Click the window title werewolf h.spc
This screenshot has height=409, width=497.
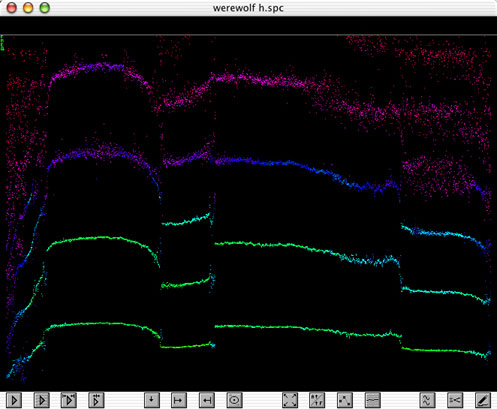coord(248,8)
